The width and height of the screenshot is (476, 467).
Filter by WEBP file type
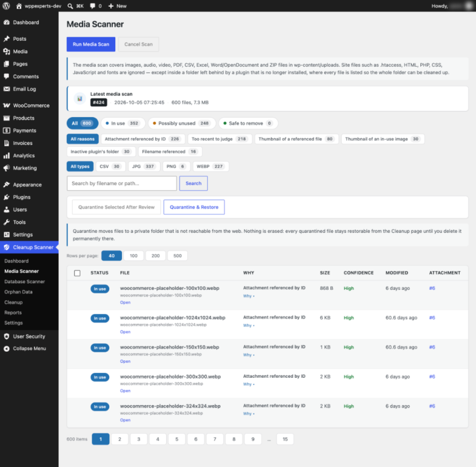click(210, 166)
